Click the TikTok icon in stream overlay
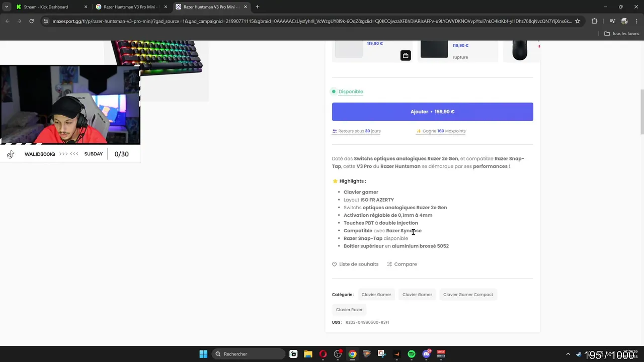The height and width of the screenshot is (362, 644). click(11, 154)
